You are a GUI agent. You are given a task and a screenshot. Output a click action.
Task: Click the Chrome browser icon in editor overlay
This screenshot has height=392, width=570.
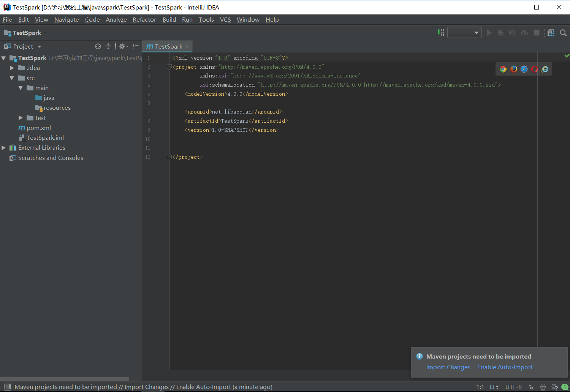click(502, 69)
